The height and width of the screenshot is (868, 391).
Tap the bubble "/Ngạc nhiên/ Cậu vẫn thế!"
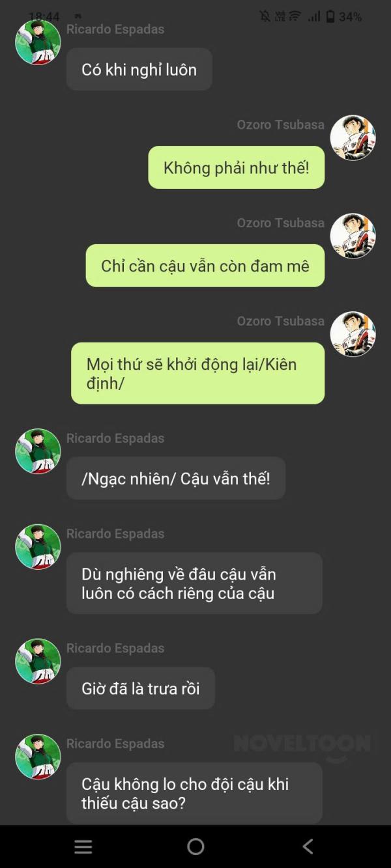176,479
